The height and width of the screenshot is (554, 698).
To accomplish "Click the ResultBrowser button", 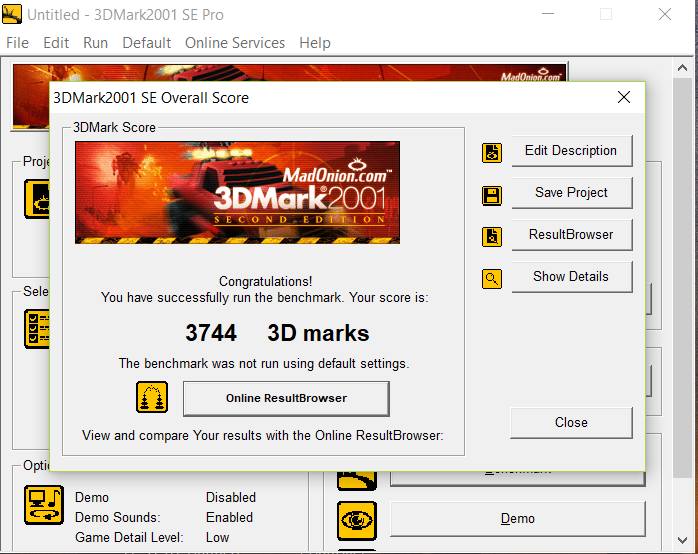I will pos(572,235).
